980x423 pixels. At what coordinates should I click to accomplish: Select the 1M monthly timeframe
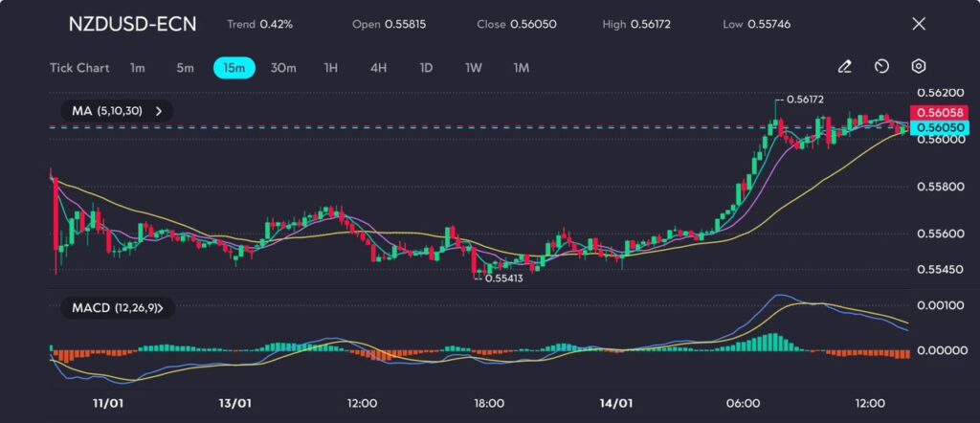(522, 68)
